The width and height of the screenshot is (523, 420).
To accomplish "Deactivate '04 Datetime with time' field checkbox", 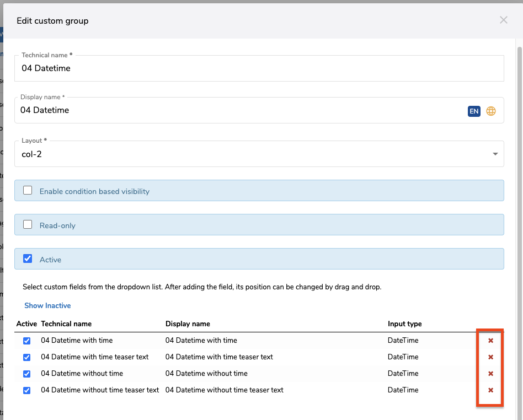I will coord(27,341).
